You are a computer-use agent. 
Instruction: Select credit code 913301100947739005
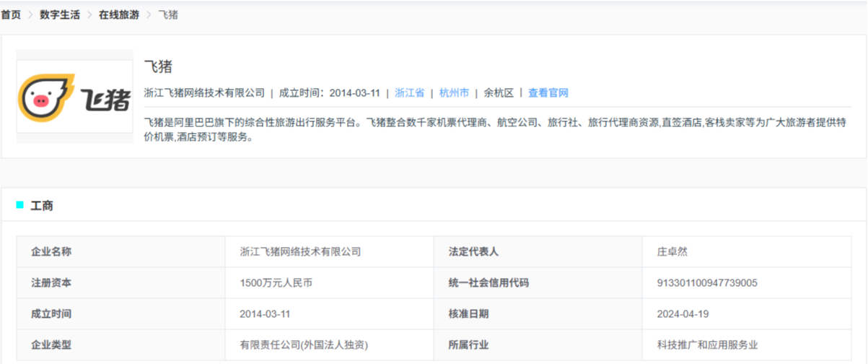(707, 283)
